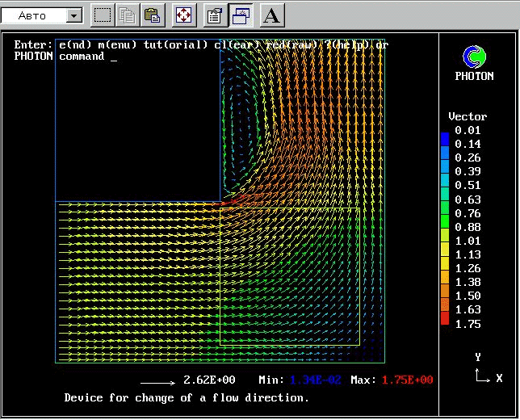520x420 pixels.
Task: Click the 'e(nd)' option in the prompt
Action: tap(75, 44)
